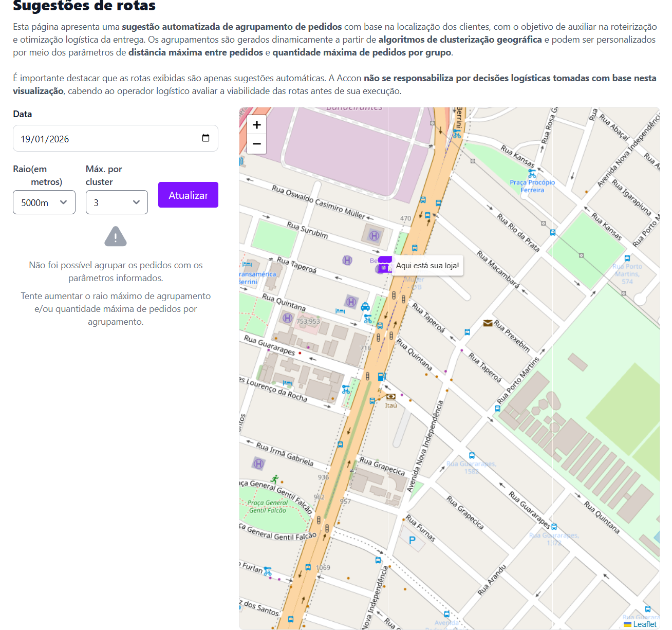
Task: Click the brown mail envelope icon on map
Action: click(488, 323)
